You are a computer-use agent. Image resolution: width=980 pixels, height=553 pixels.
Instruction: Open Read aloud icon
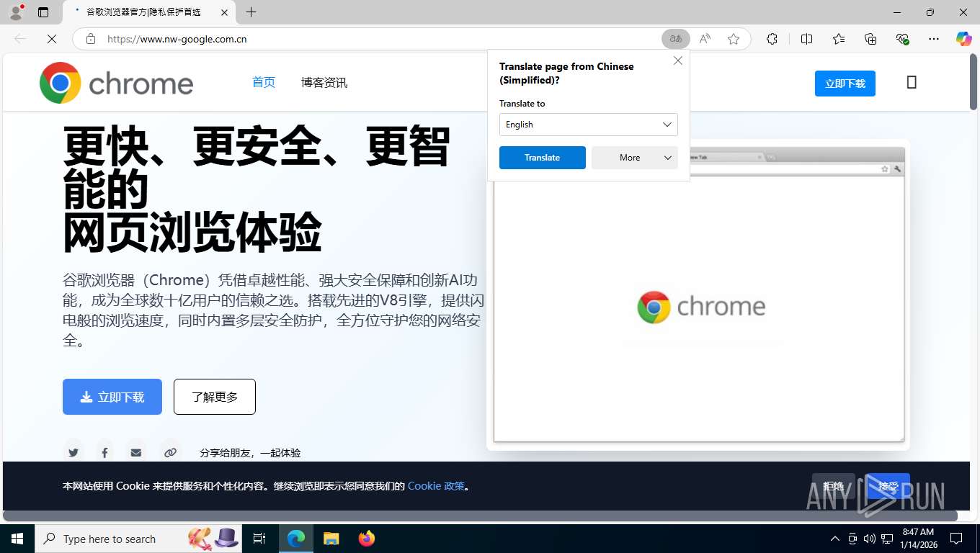(x=705, y=39)
